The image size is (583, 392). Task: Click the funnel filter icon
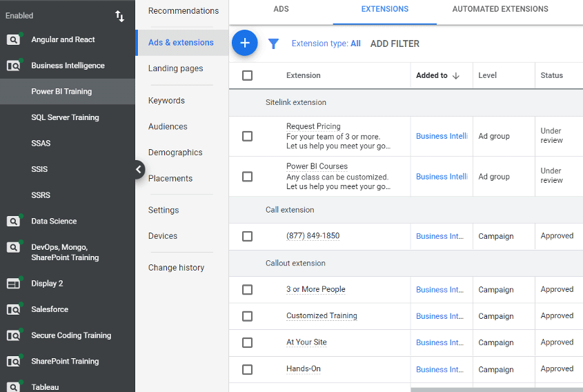coord(273,44)
